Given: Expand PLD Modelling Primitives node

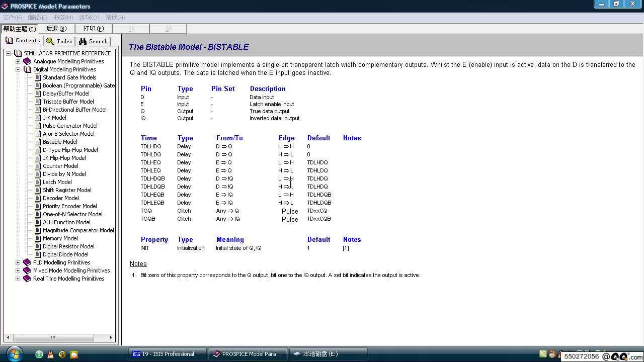Looking at the screenshot, I should (x=18, y=262).
